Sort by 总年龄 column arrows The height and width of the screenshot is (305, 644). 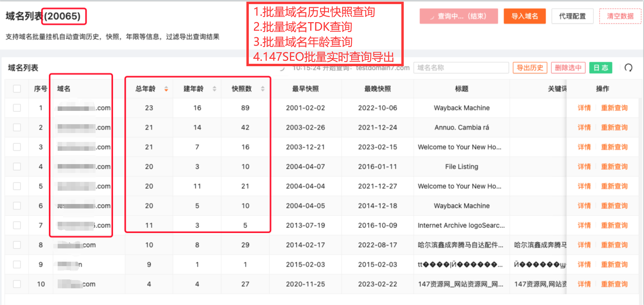[166, 89]
